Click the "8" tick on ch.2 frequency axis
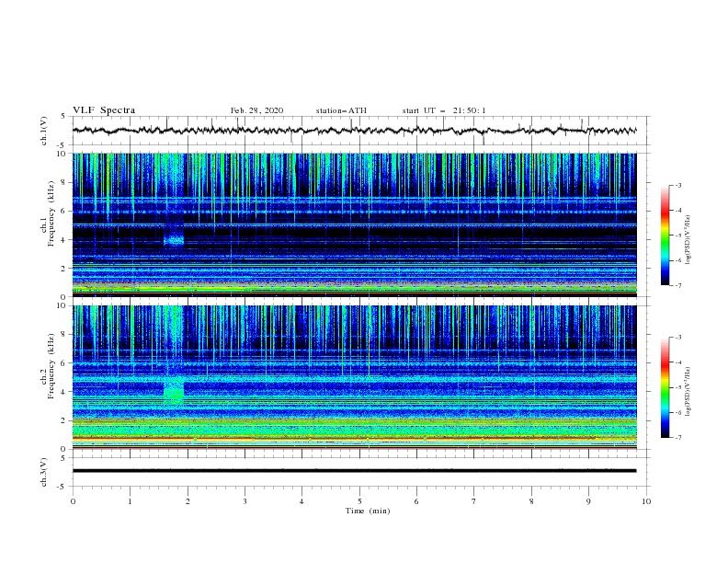 point(64,335)
